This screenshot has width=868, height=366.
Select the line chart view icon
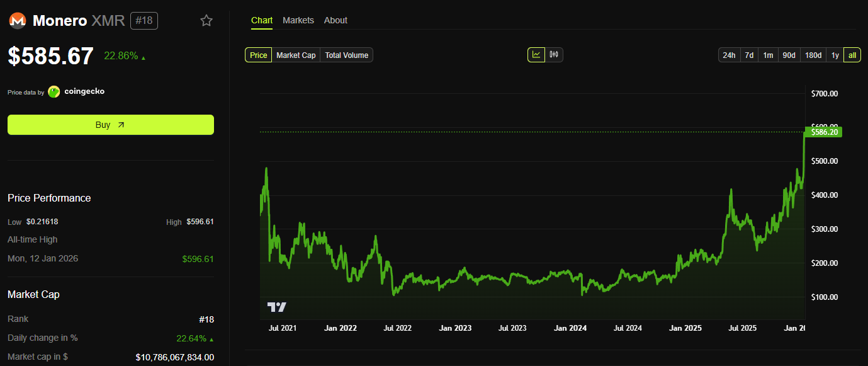[x=536, y=54]
